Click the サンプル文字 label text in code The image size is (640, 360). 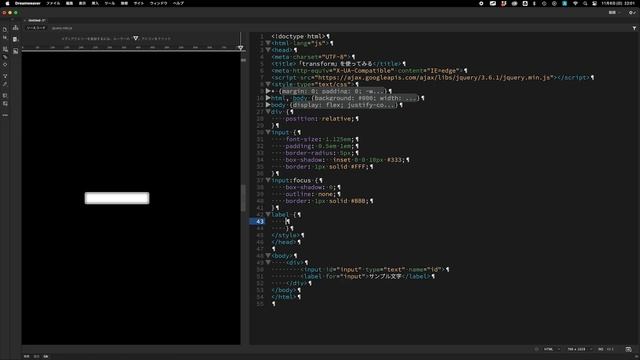(385, 276)
